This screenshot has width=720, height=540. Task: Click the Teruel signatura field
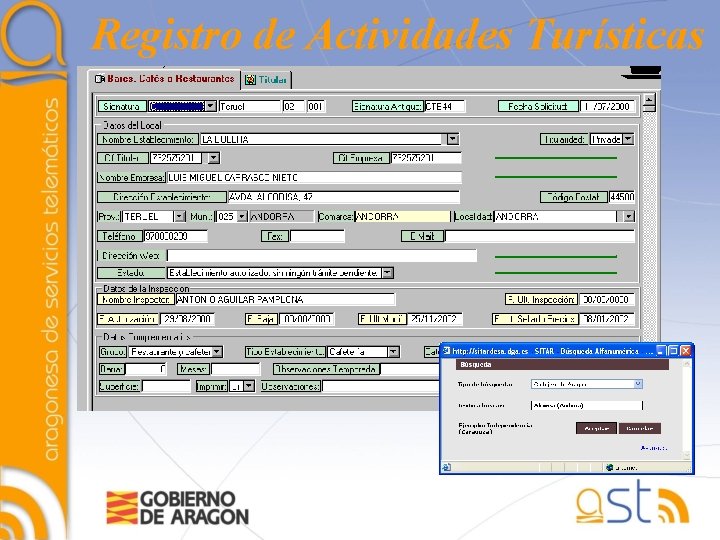249,106
